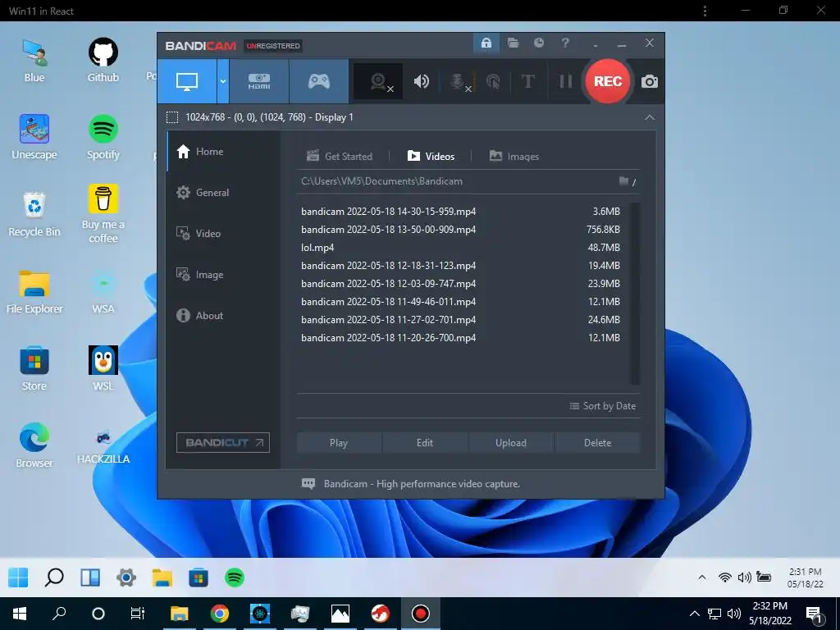Open Blue desktop icon
This screenshot has height=630, width=840.
34,61
